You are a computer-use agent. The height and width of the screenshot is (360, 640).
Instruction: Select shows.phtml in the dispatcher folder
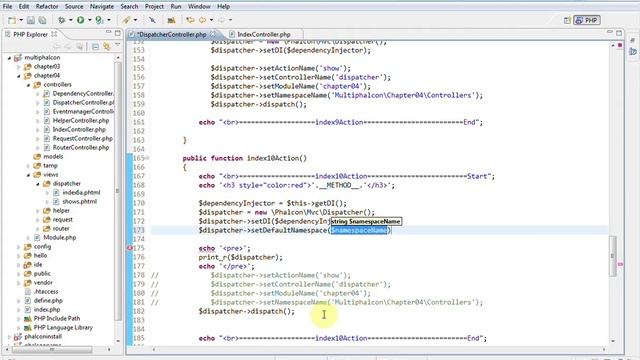click(80, 201)
